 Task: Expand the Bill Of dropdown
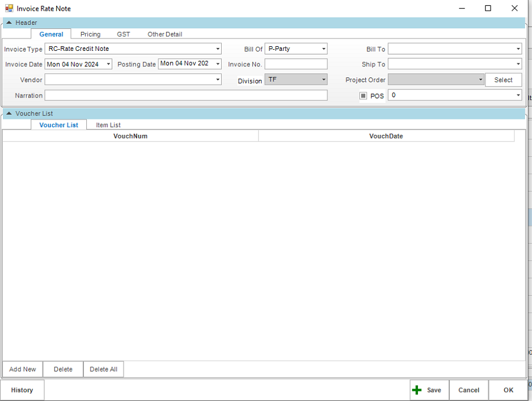coord(324,49)
